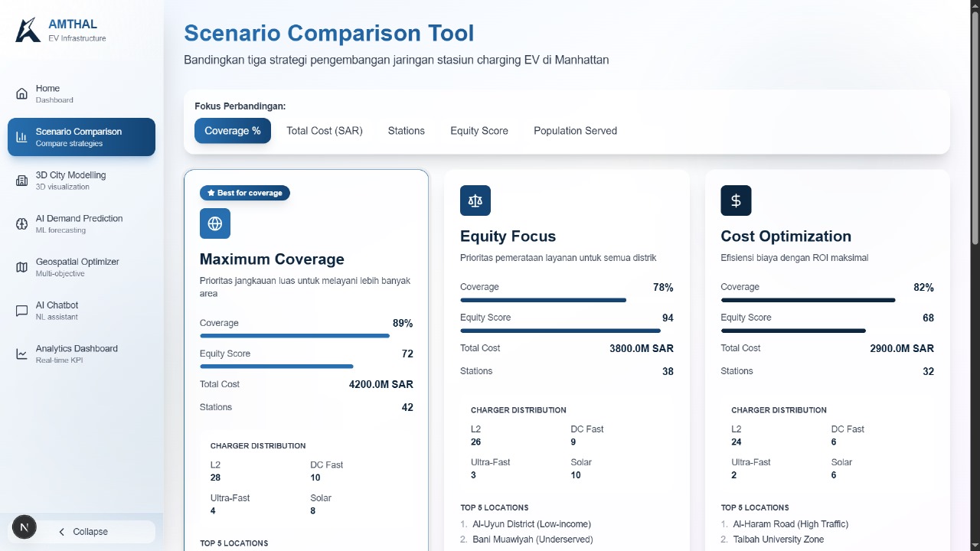
Task: Click the Equity Focus card title
Action: point(508,236)
